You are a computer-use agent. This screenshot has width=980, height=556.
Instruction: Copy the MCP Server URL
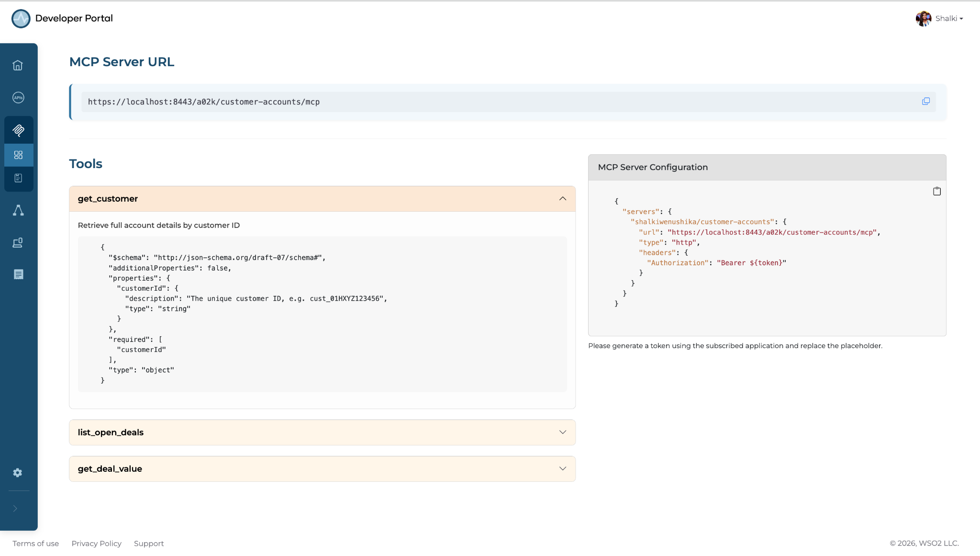coord(926,102)
